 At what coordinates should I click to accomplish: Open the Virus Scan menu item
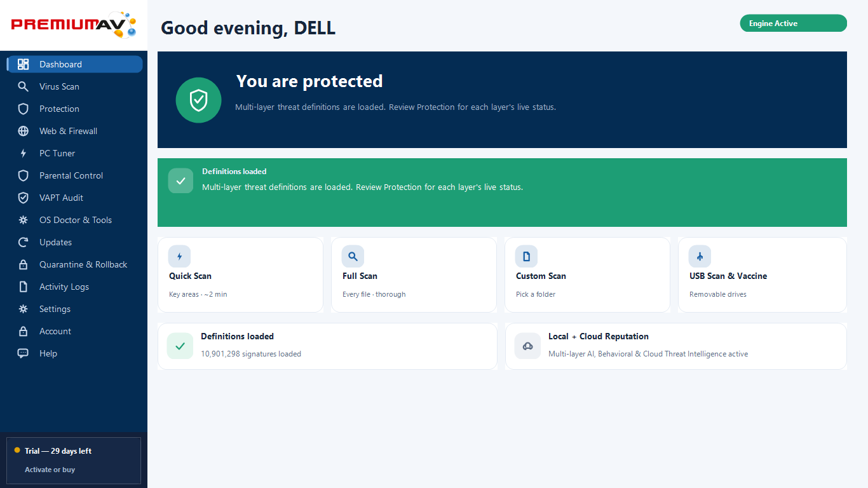(x=74, y=86)
